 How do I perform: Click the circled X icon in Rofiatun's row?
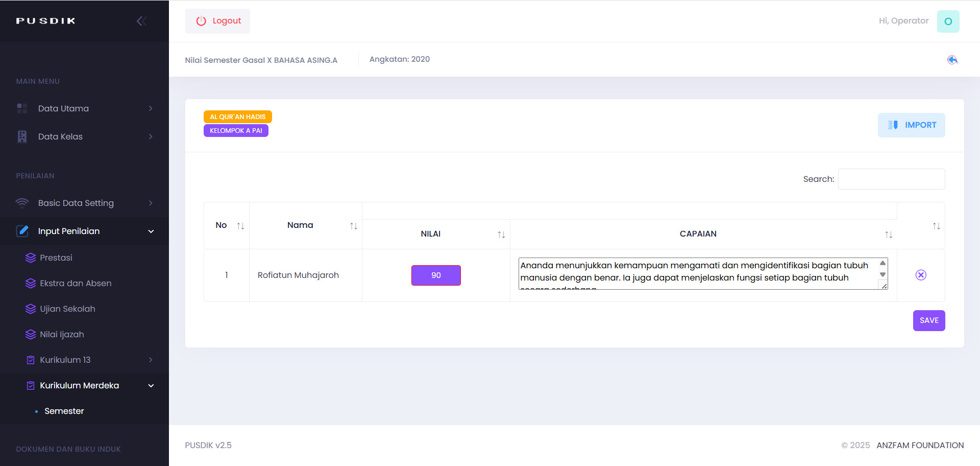pyautogui.click(x=920, y=275)
